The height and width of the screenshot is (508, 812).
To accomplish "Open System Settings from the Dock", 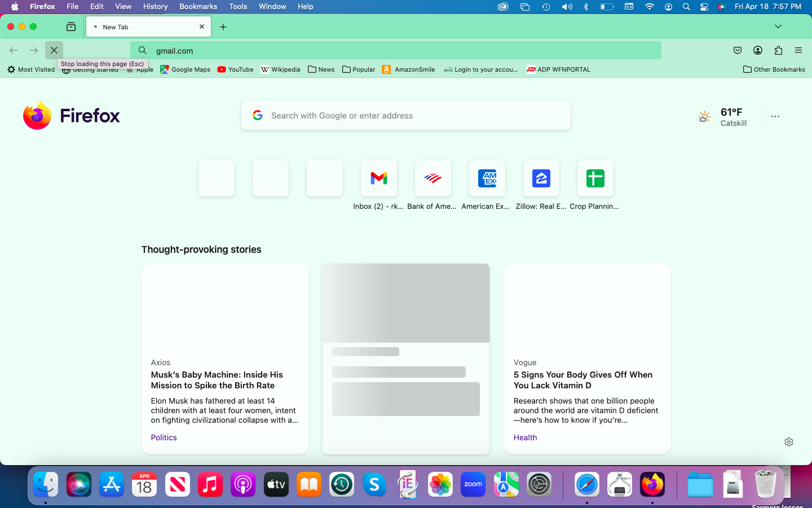I will [x=539, y=484].
